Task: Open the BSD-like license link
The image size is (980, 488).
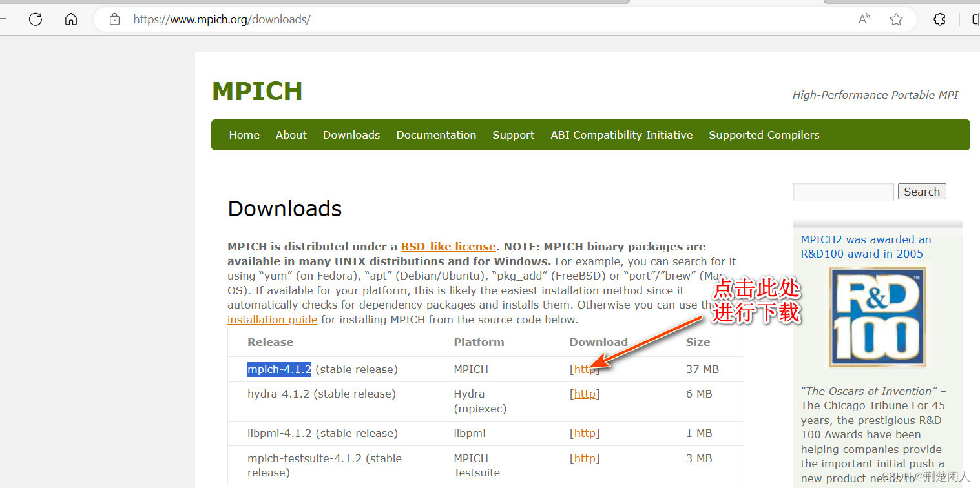Action: pos(448,247)
